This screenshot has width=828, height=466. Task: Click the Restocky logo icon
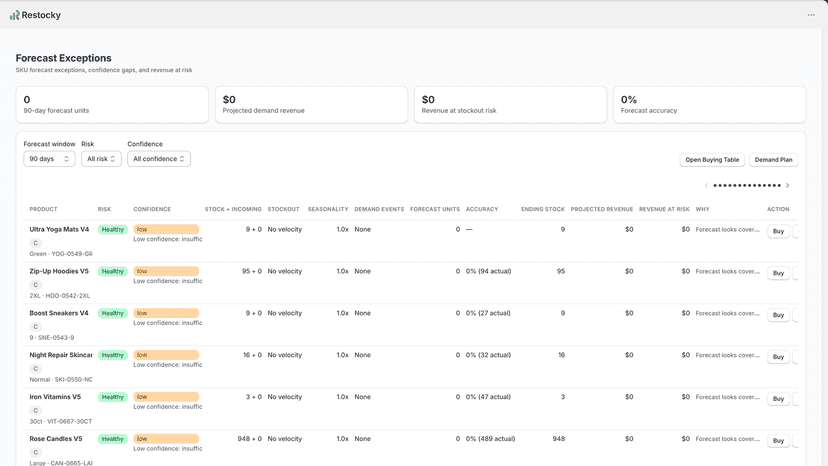14,15
